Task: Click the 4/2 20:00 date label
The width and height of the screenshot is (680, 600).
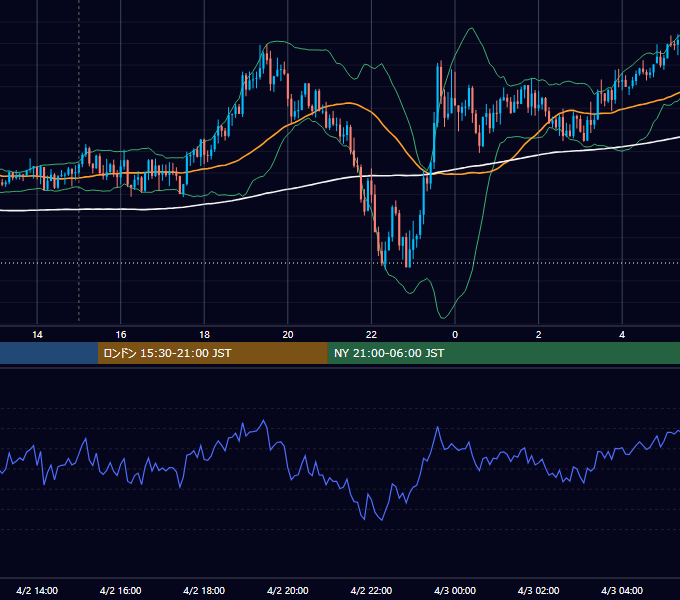Action: click(288, 590)
